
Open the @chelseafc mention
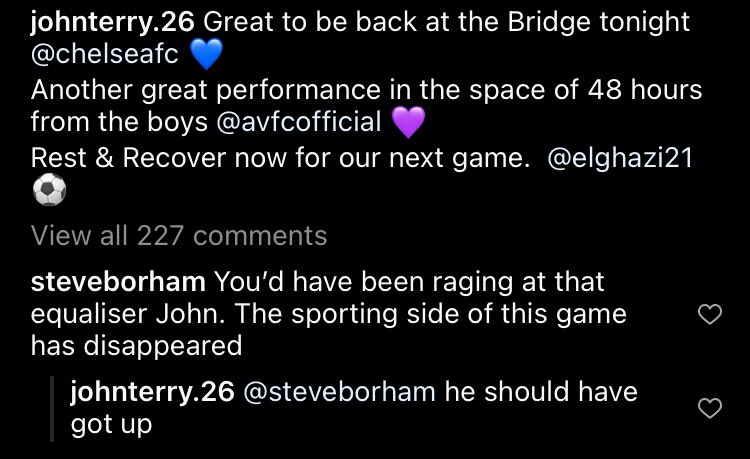click(x=105, y=54)
